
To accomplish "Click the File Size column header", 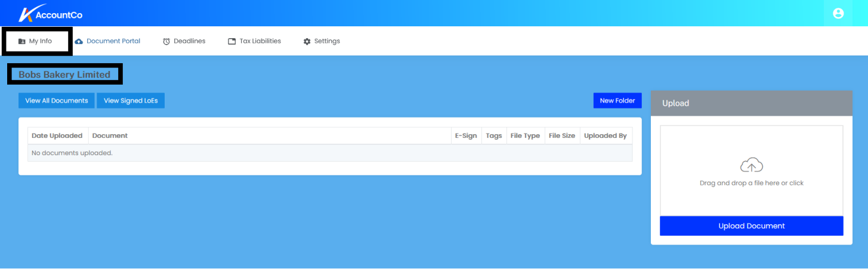I will 562,136.
